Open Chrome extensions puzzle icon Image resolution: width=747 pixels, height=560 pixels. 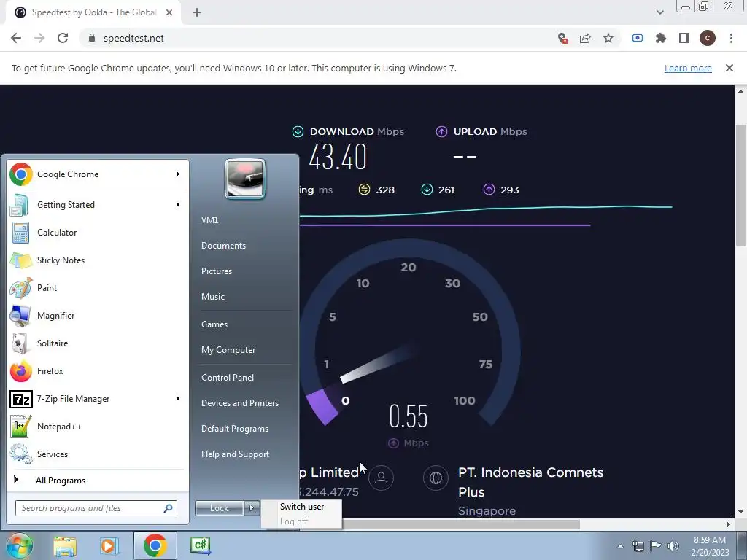[x=660, y=38]
